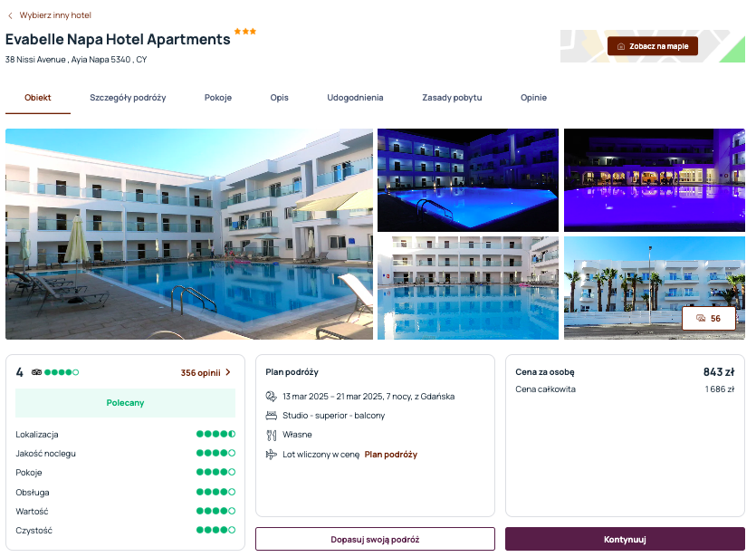Click the Evabelle Napa Hotel Apartments title
The height and width of the screenshot is (557, 756).
(118, 39)
